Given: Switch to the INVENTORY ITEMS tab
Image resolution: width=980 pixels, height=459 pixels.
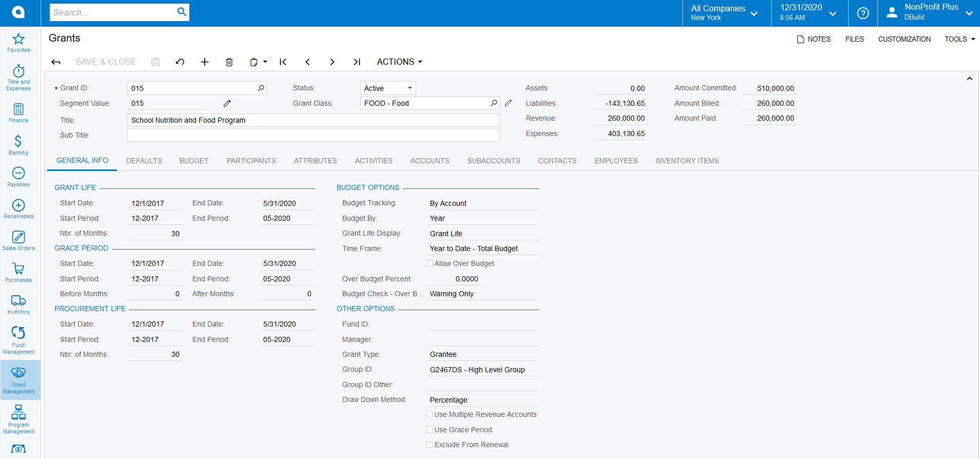Looking at the screenshot, I should tap(687, 161).
